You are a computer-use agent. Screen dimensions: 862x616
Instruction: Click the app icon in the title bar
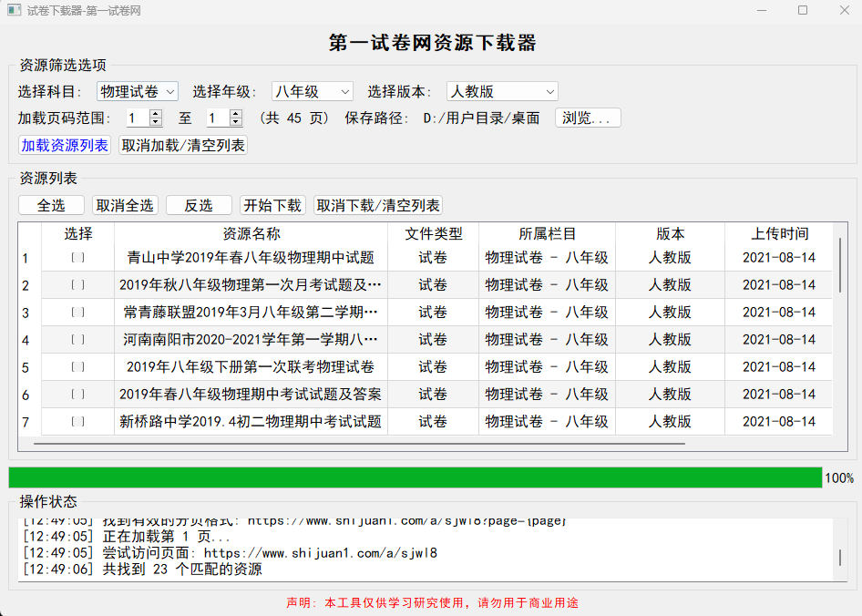[15, 10]
